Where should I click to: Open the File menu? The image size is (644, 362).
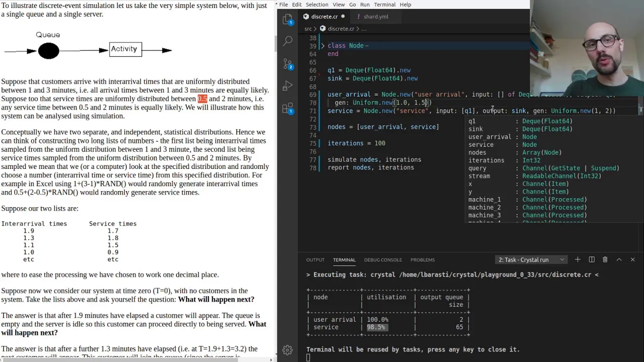pyautogui.click(x=283, y=5)
